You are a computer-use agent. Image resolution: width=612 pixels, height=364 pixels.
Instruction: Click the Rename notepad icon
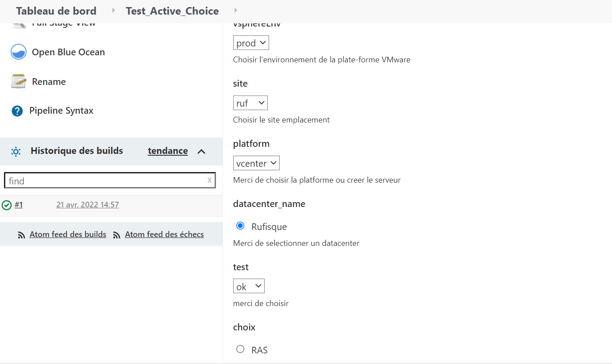[x=19, y=81]
